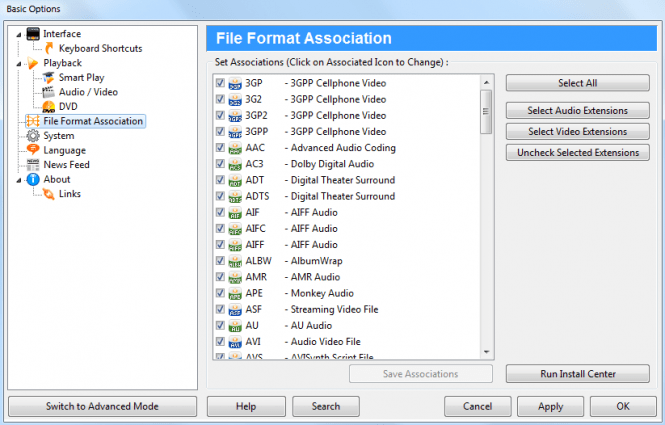Open the System settings page
This screenshot has height=425, width=665.
coord(59,136)
